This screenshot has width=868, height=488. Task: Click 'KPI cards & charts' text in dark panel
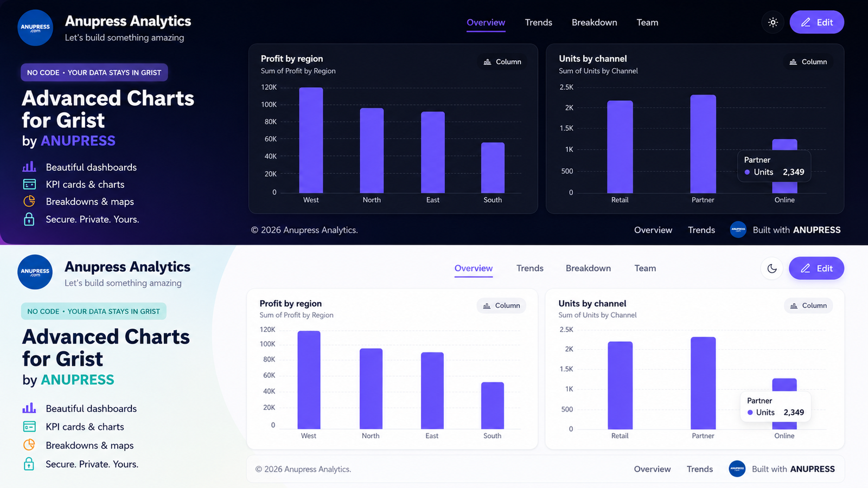coord(85,184)
